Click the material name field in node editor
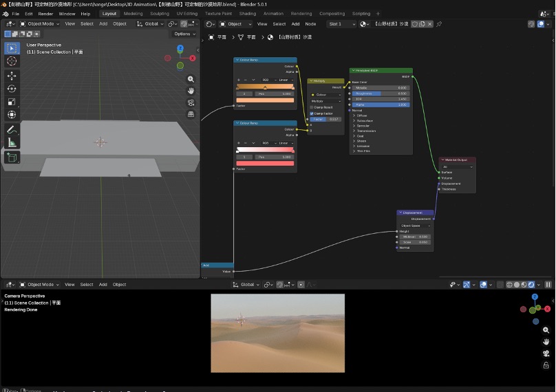556x392 pixels. (391, 24)
